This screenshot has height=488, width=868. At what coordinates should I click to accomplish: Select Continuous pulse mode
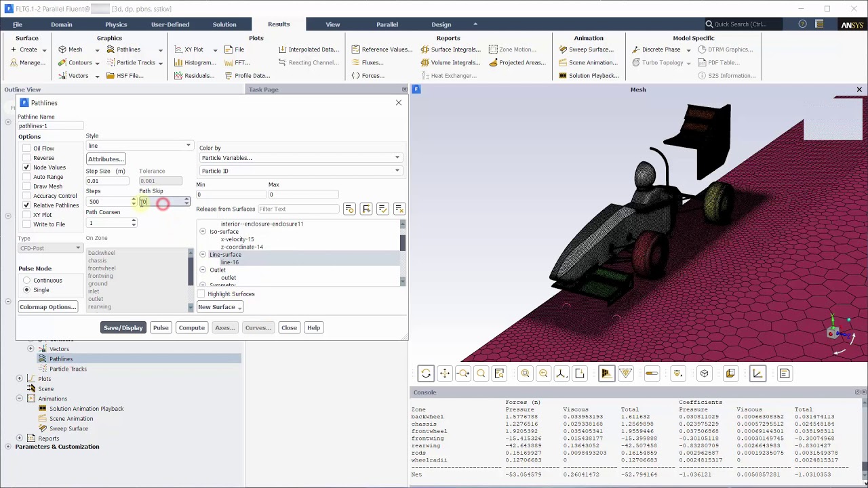pos(26,281)
